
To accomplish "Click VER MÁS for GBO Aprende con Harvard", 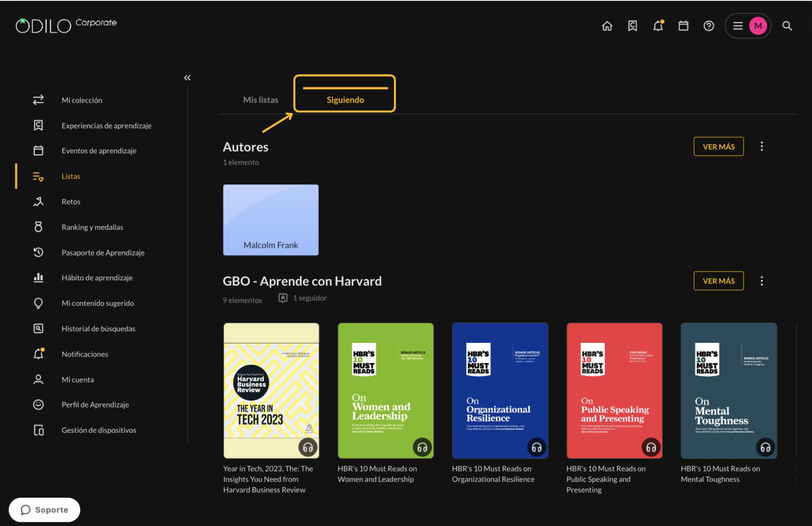I will pyautogui.click(x=719, y=281).
